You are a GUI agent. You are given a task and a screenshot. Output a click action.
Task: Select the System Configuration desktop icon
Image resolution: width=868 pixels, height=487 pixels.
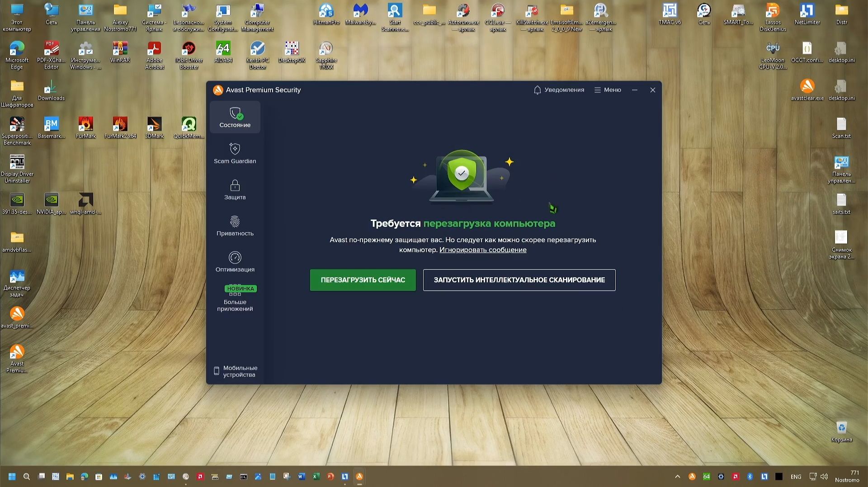pyautogui.click(x=223, y=18)
